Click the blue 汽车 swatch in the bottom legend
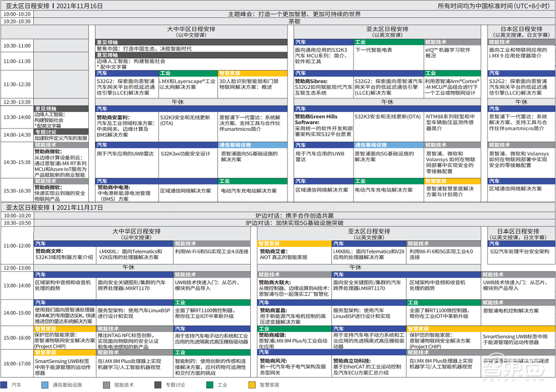Image resolution: width=556 pixels, height=392 pixels. click(4, 385)
